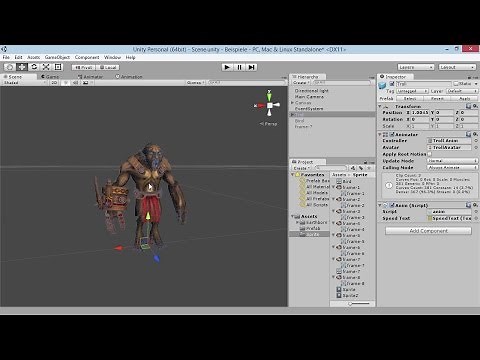Toggle the Troll object active checkbox

[392, 84]
